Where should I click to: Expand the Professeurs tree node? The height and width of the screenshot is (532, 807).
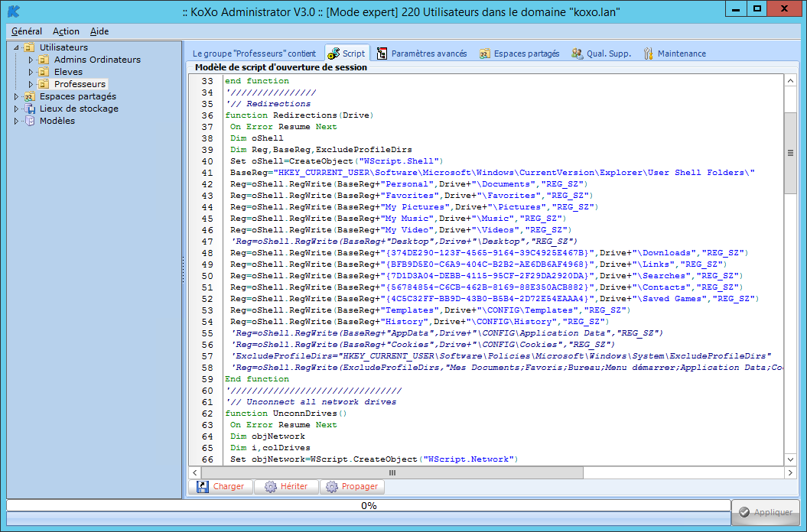(31, 84)
